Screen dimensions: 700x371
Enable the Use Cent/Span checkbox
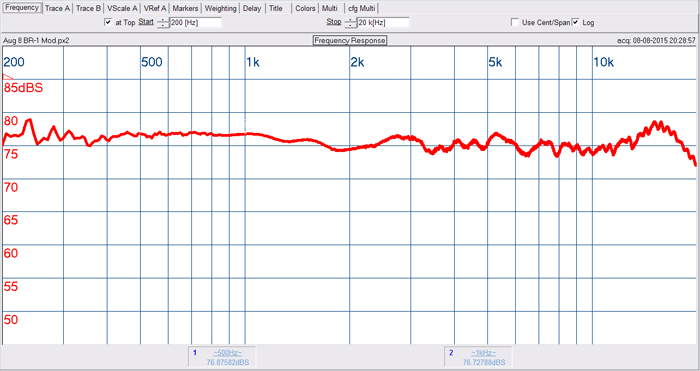click(x=515, y=22)
